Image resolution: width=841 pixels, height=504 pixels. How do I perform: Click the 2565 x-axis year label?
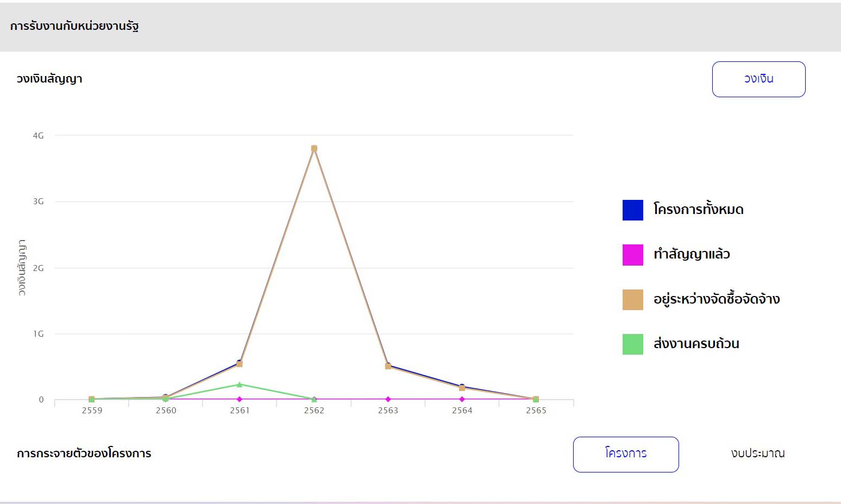pyautogui.click(x=536, y=411)
